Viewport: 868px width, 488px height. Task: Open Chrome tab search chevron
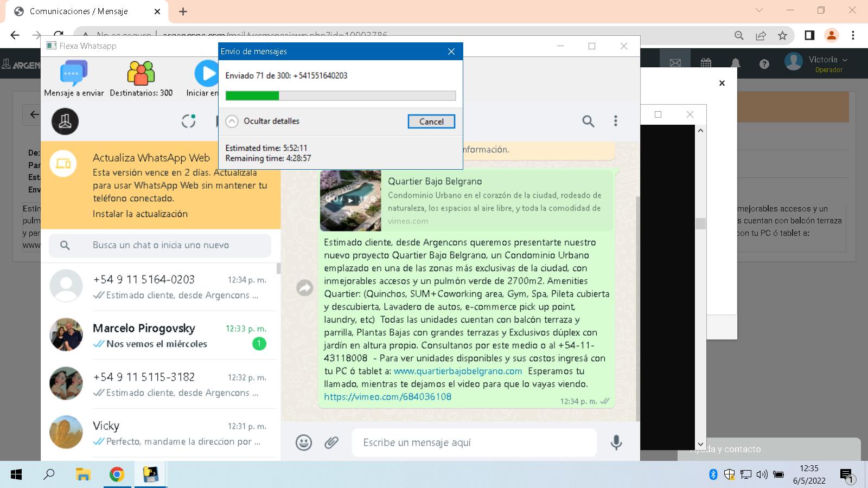pyautogui.click(x=759, y=10)
